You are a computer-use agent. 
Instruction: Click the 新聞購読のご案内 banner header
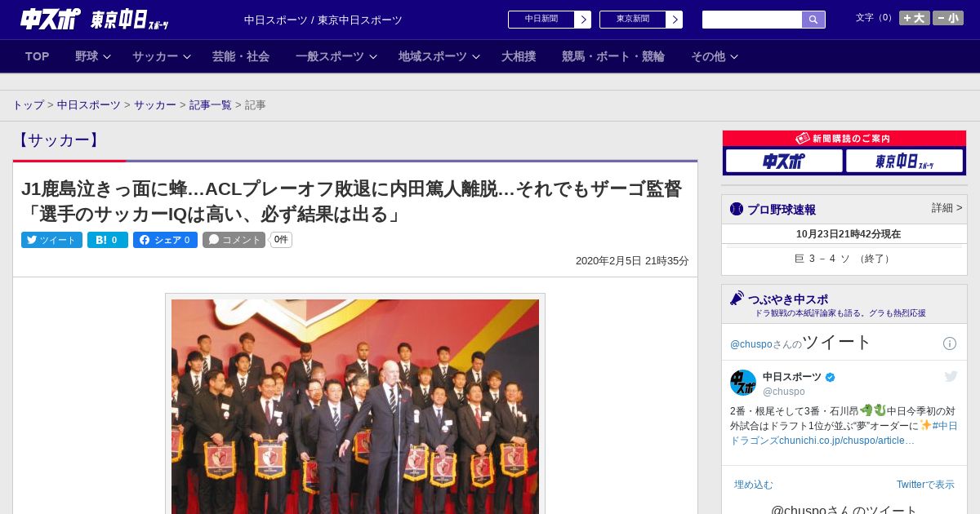(x=844, y=139)
